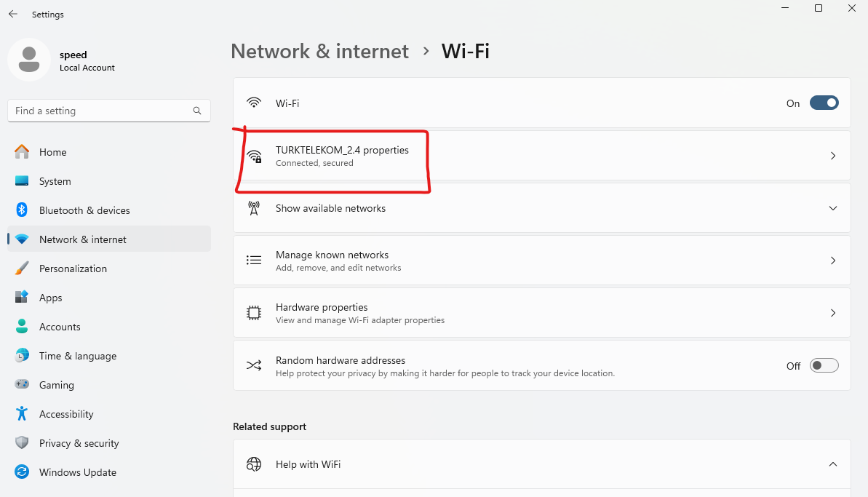Screen dimensions: 868x497
Task: Open the System settings page
Action: [55, 181]
